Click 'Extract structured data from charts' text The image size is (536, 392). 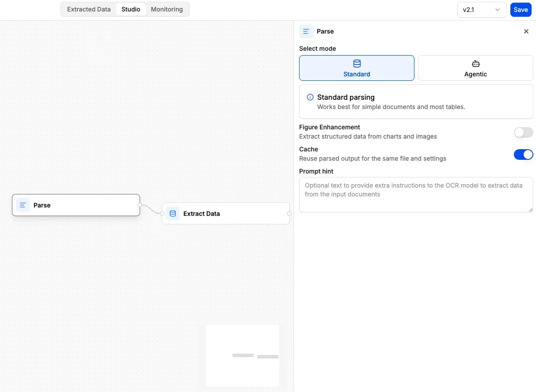[x=368, y=136]
